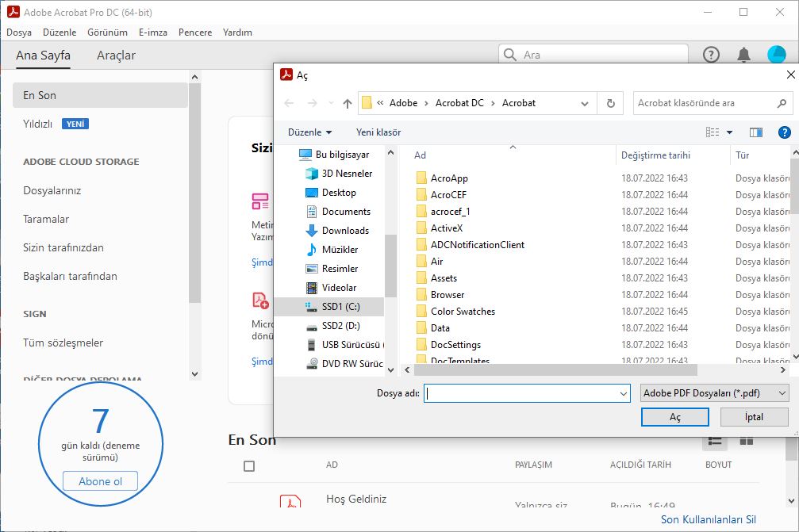Open recent locations dropdown arrow near navigation
Viewport: 799px width, 532px height.
pos(331,103)
